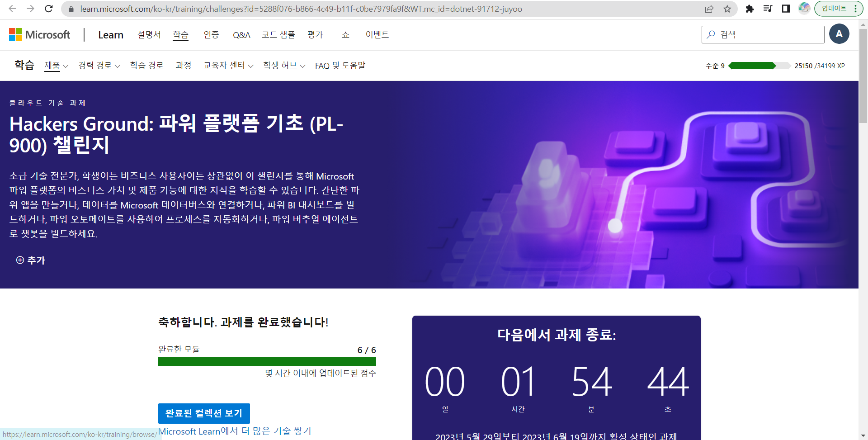Click the share page icon in the browser
Image resolution: width=868 pixels, height=440 pixels.
coord(709,9)
